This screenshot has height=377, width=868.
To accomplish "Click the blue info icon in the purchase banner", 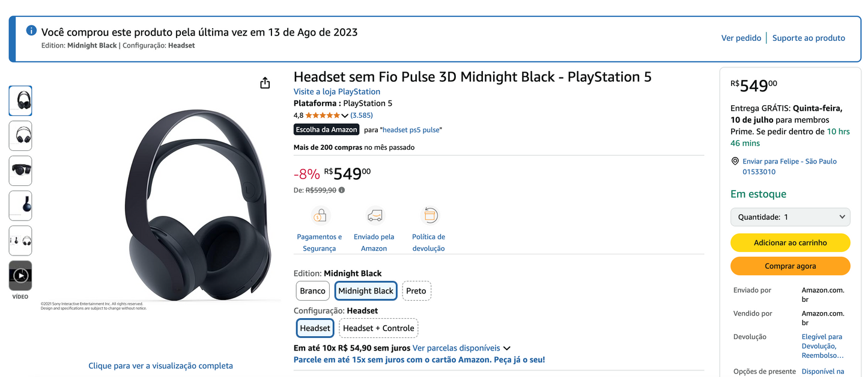I will (x=31, y=29).
